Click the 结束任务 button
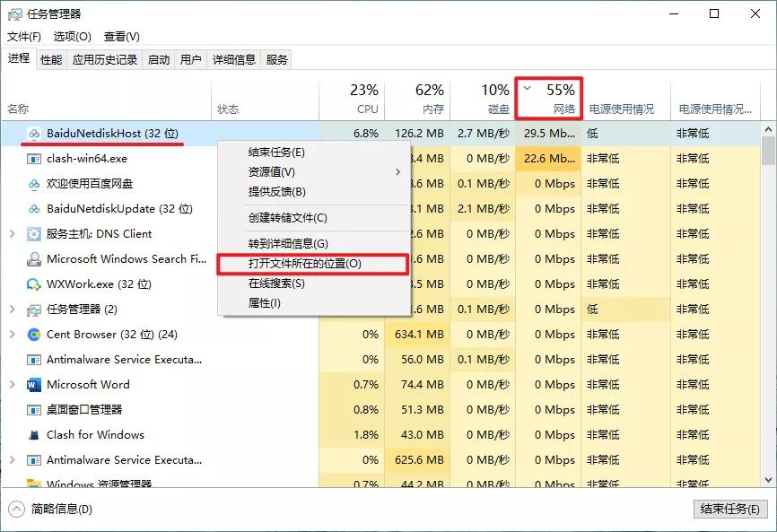Image resolution: width=777 pixels, height=532 pixels. [x=729, y=509]
